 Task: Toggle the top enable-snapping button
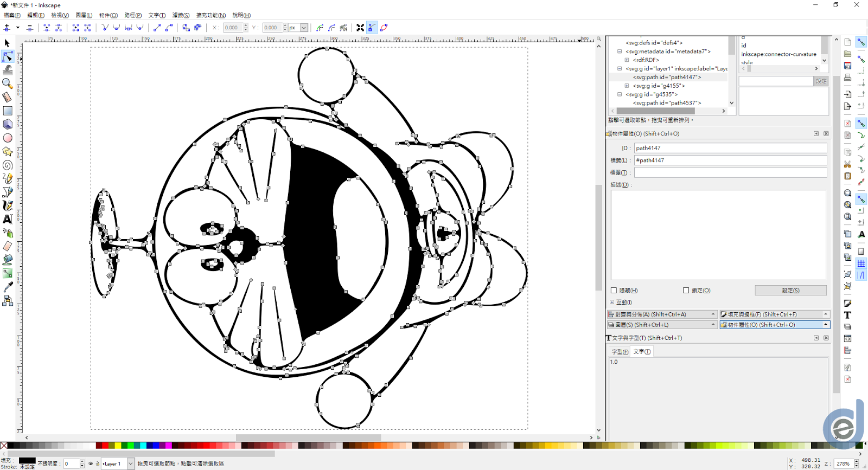861,42
